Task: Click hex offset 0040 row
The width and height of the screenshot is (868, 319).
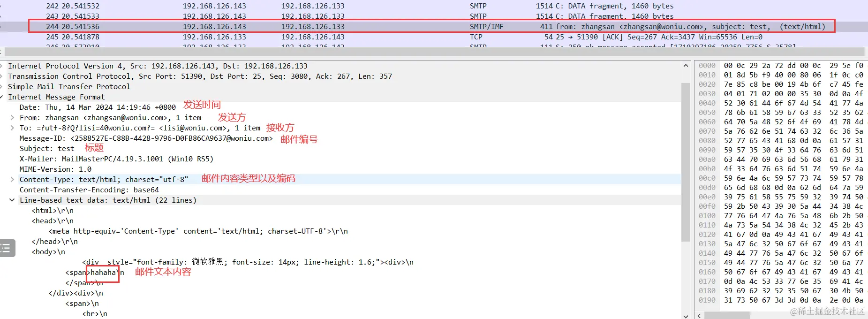Action: (x=780, y=103)
